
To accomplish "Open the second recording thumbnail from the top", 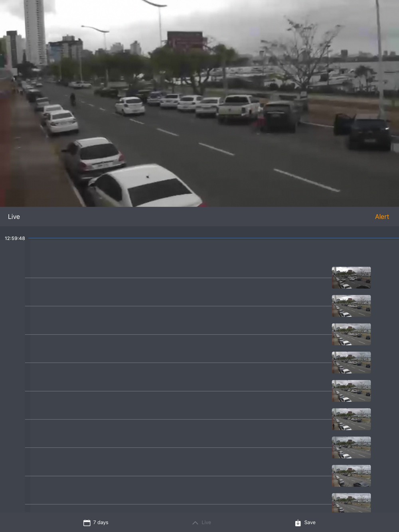I will coord(351,306).
